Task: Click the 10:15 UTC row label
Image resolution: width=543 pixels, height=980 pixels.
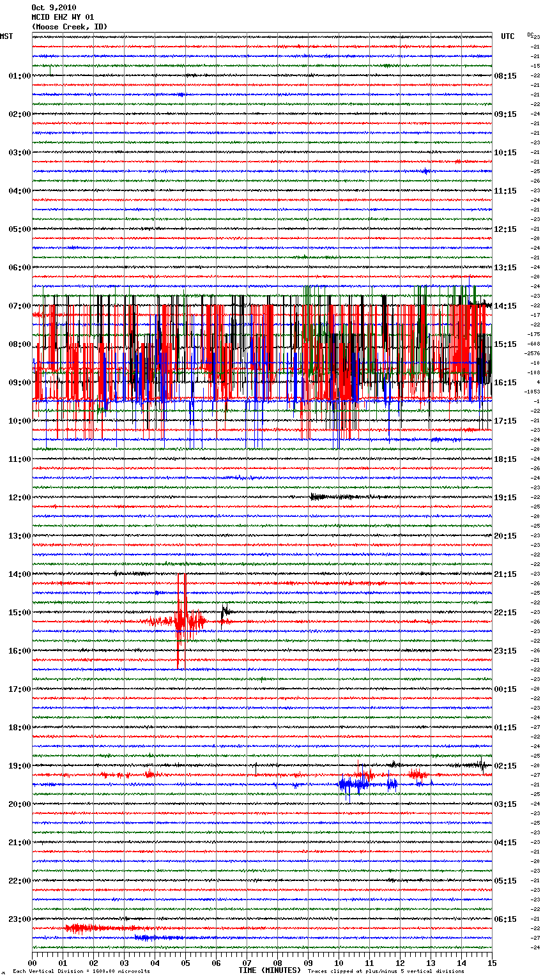Action: pyautogui.click(x=505, y=153)
